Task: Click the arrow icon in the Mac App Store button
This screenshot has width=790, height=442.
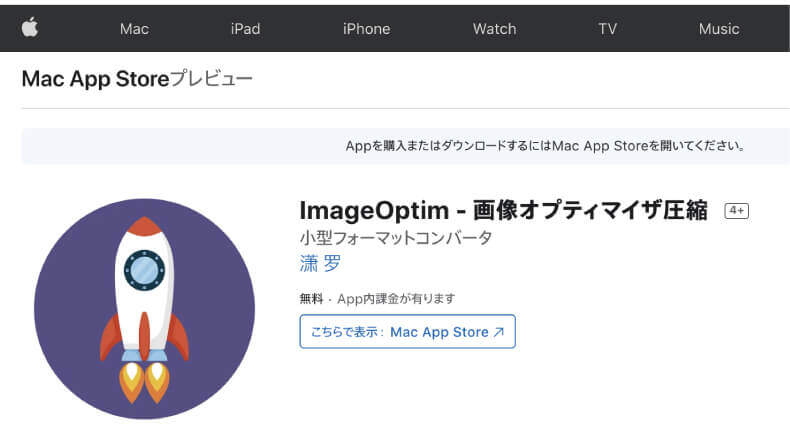Action: tap(499, 332)
